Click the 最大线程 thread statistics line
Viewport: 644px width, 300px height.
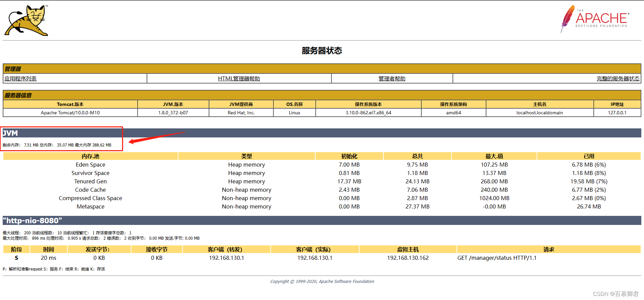tap(67, 233)
